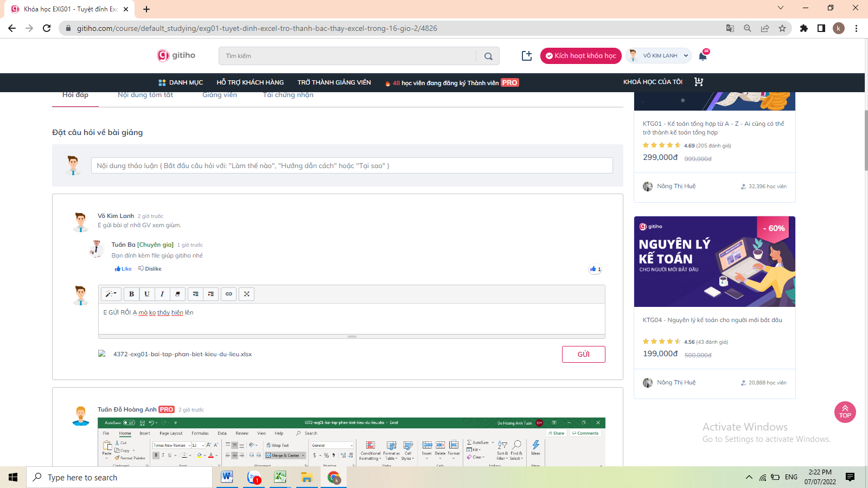
Task: Click the search magnifier button
Action: pos(488,56)
